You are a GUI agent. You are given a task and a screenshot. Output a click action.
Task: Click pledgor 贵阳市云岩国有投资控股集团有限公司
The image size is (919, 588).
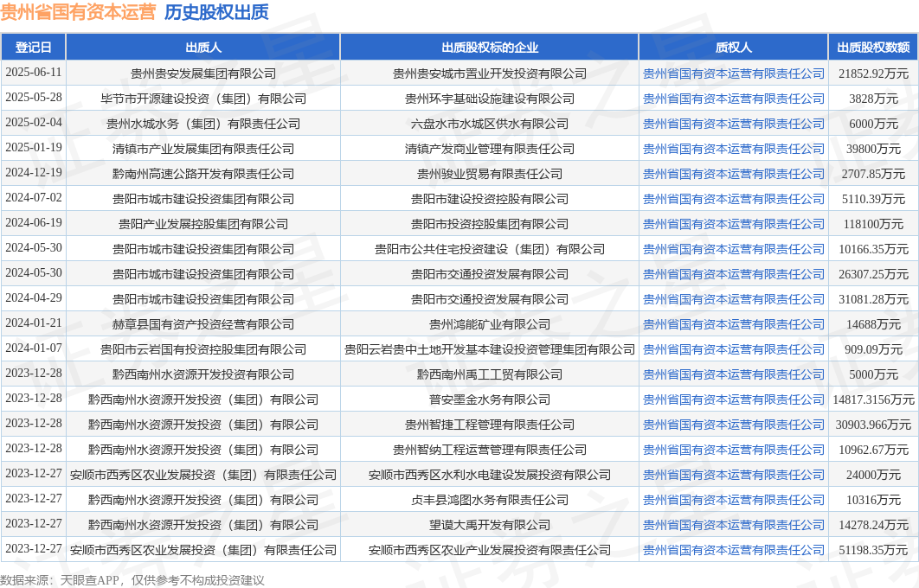pyautogui.click(x=203, y=349)
